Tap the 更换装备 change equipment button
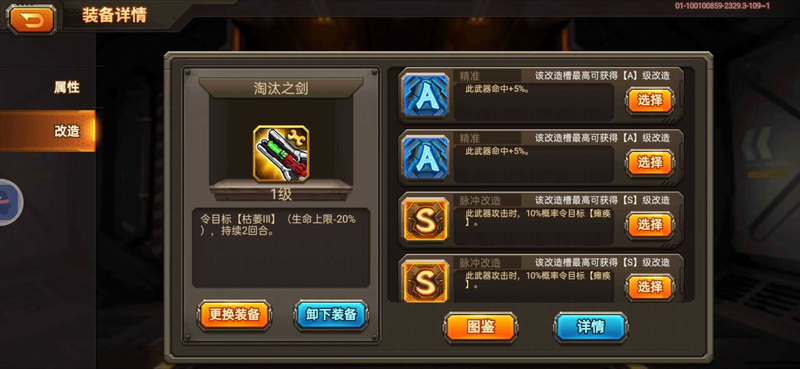Screen dimensions: 800x369 pyautogui.click(x=235, y=315)
